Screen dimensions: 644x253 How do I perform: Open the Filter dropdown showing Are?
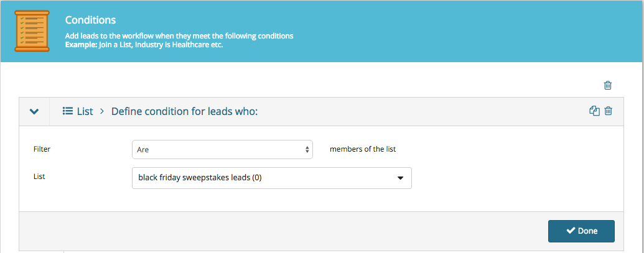coord(222,150)
